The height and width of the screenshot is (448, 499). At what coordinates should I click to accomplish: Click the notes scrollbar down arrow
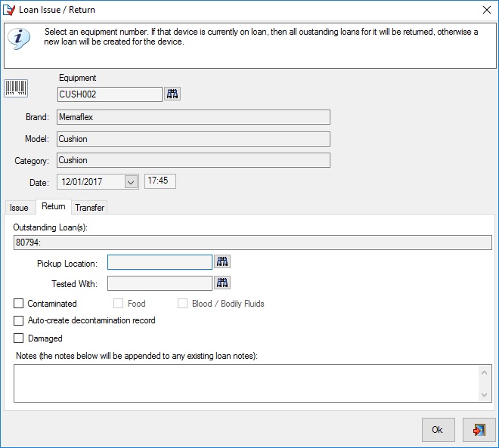pos(484,395)
